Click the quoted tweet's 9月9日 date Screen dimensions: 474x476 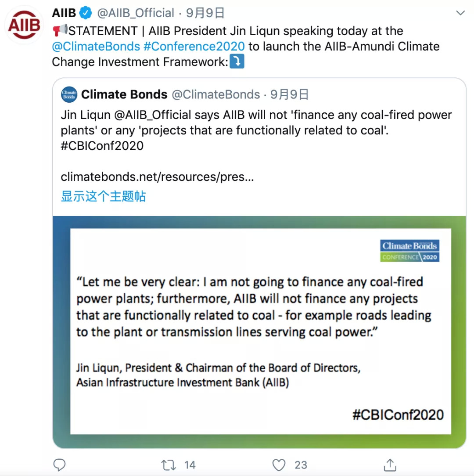(x=289, y=94)
